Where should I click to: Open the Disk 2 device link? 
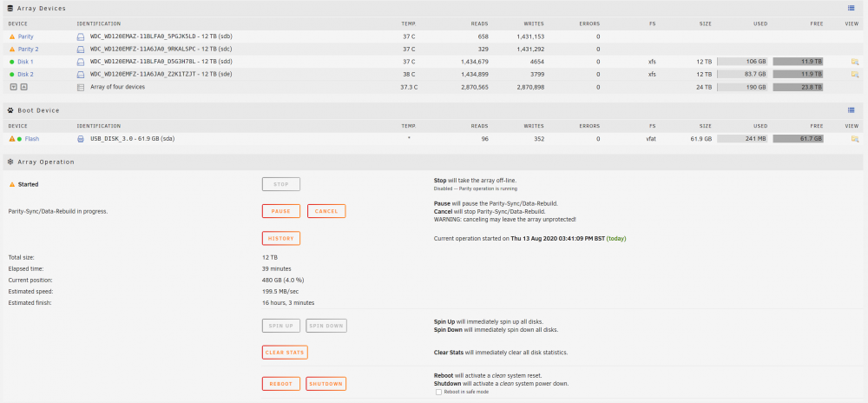coord(25,74)
